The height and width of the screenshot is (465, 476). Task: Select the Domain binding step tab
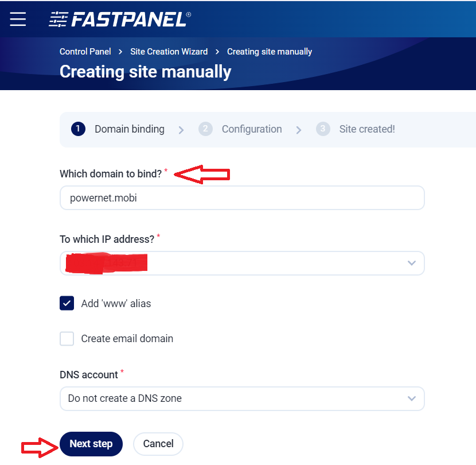(129, 129)
